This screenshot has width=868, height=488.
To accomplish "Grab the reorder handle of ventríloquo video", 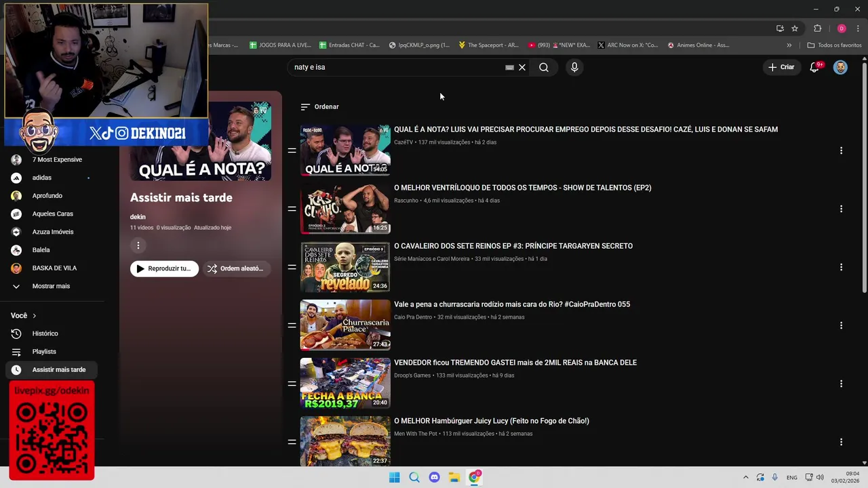I will tap(292, 209).
